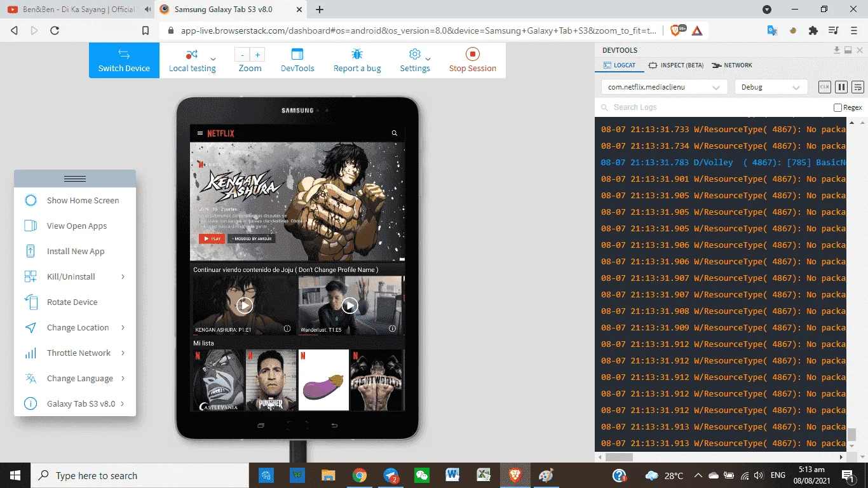Screen dimensions: 868x488
Task: Download logs from DevTools header
Action: (x=837, y=50)
